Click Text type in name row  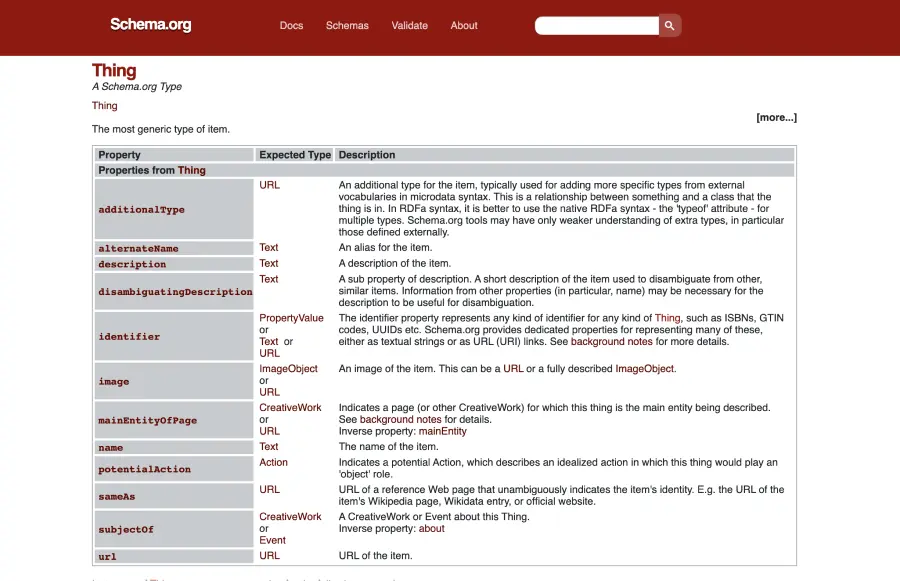tap(269, 447)
